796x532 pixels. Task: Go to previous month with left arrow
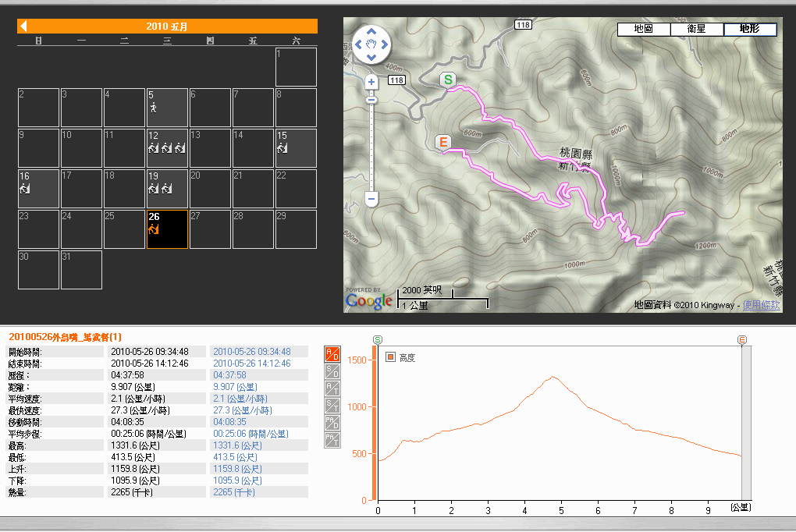click(x=23, y=27)
